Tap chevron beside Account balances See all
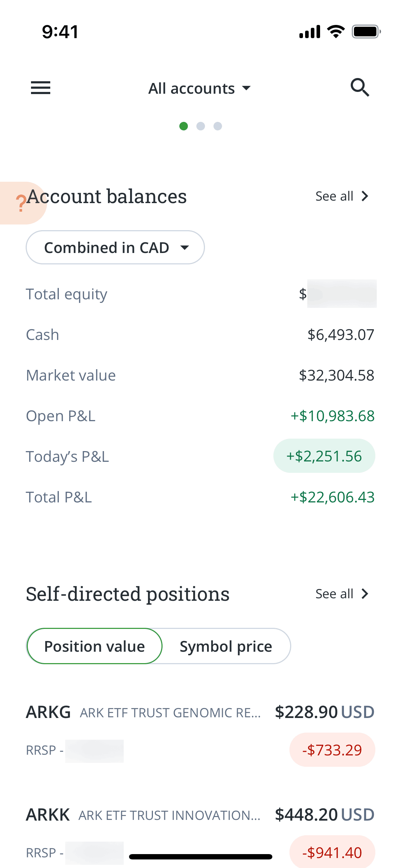 pyautogui.click(x=365, y=196)
